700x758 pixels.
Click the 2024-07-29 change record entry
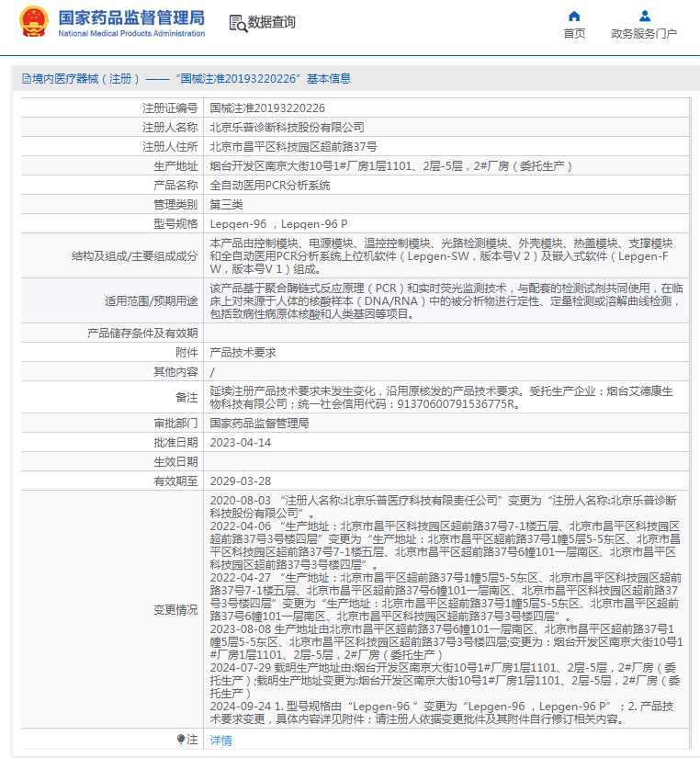pos(446,681)
